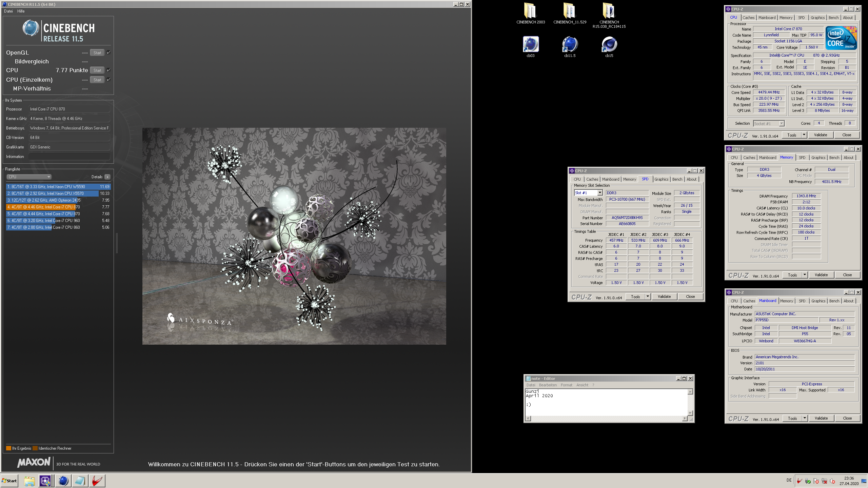Open the Format menu in Notepad
This screenshot has width=868, height=488.
(x=566, y=385)
